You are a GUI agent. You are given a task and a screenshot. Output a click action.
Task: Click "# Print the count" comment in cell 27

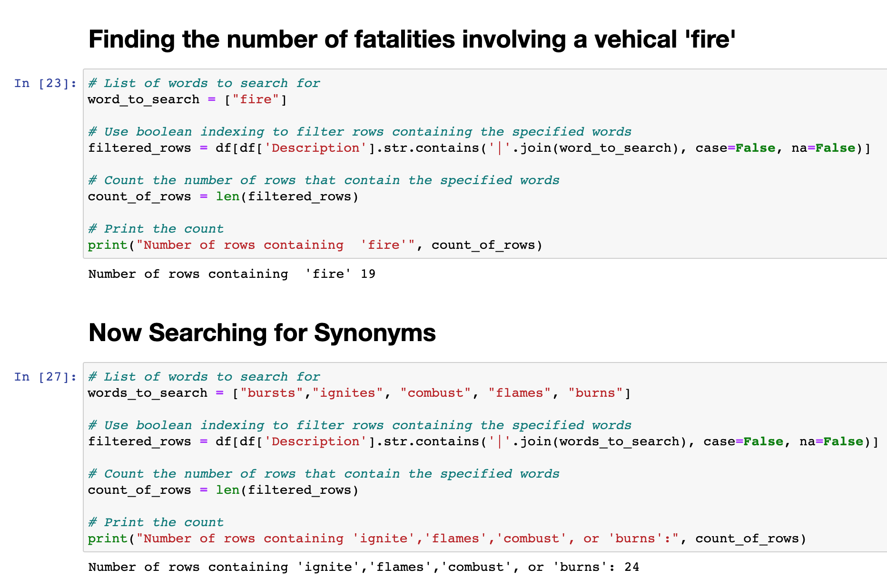click(156, 523)
